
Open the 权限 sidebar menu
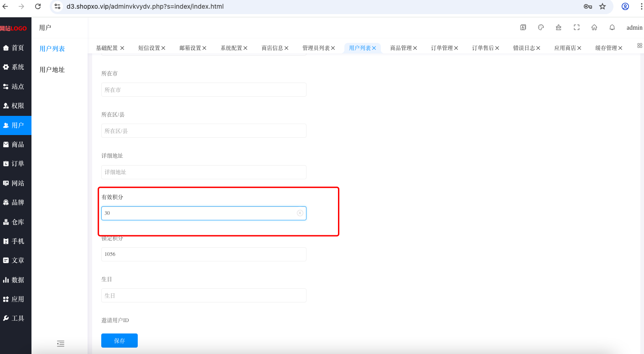pyautogui.click(x=16, y=106)
